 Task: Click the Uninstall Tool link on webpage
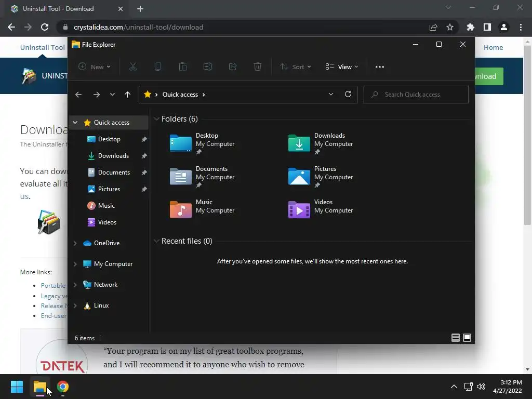(x=43, y=47)
